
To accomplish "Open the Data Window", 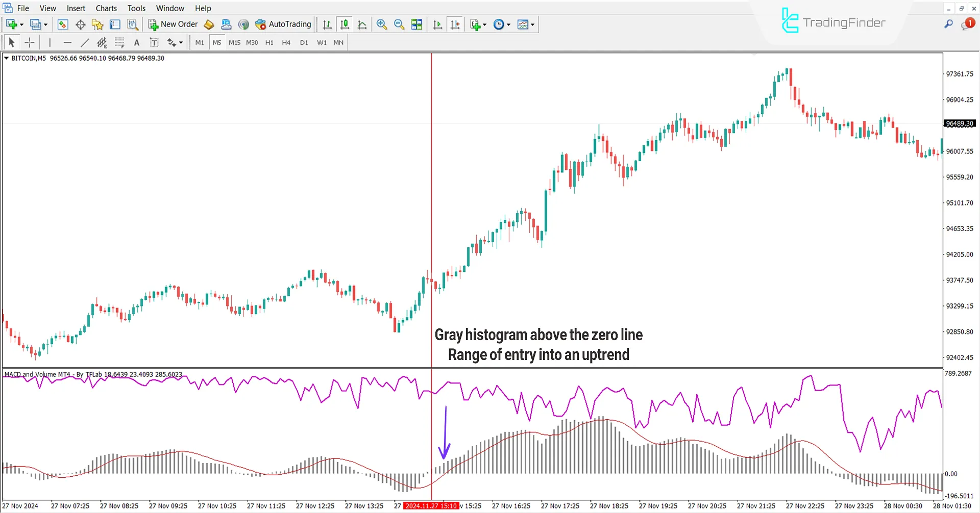I will tap(80, 24).
